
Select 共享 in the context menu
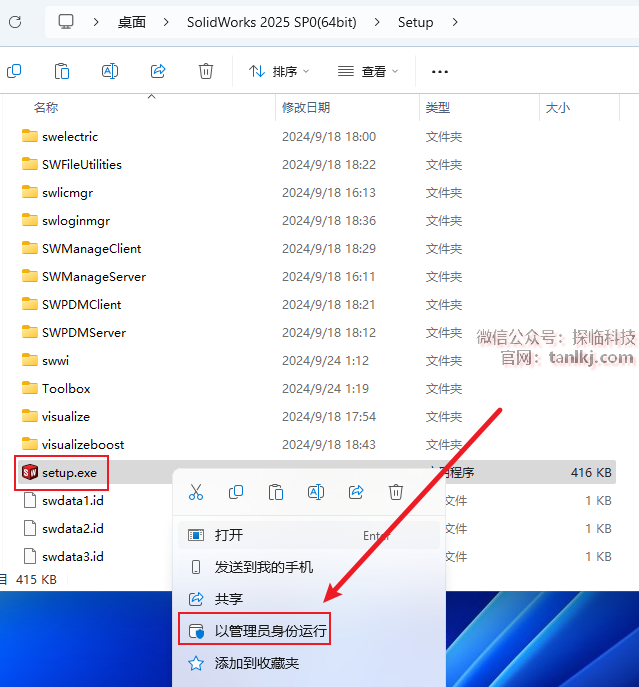[309, 599]
